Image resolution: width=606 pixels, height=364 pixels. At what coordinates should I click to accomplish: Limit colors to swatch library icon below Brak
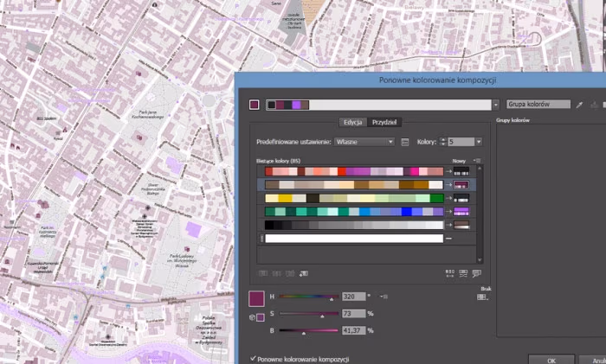482,297
